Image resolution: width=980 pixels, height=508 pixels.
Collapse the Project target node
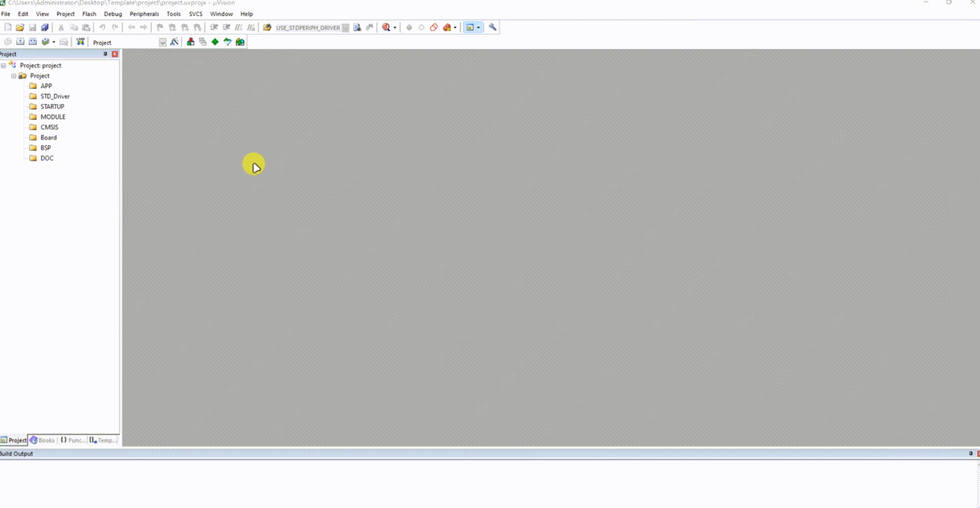(14, 76)
